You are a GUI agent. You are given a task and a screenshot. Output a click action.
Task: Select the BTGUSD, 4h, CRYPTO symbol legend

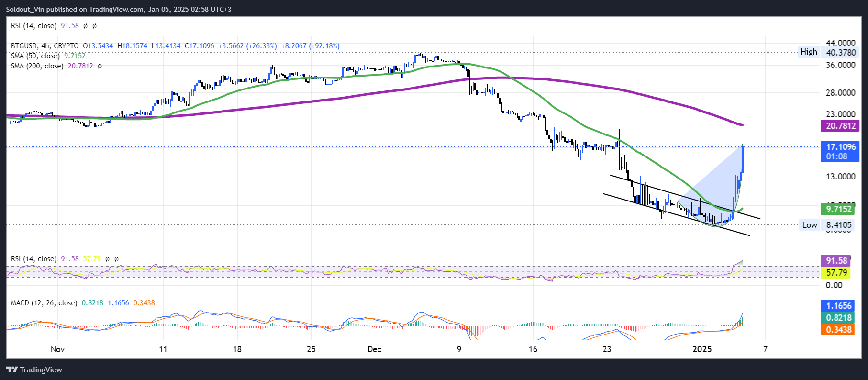tap(45, 46)
